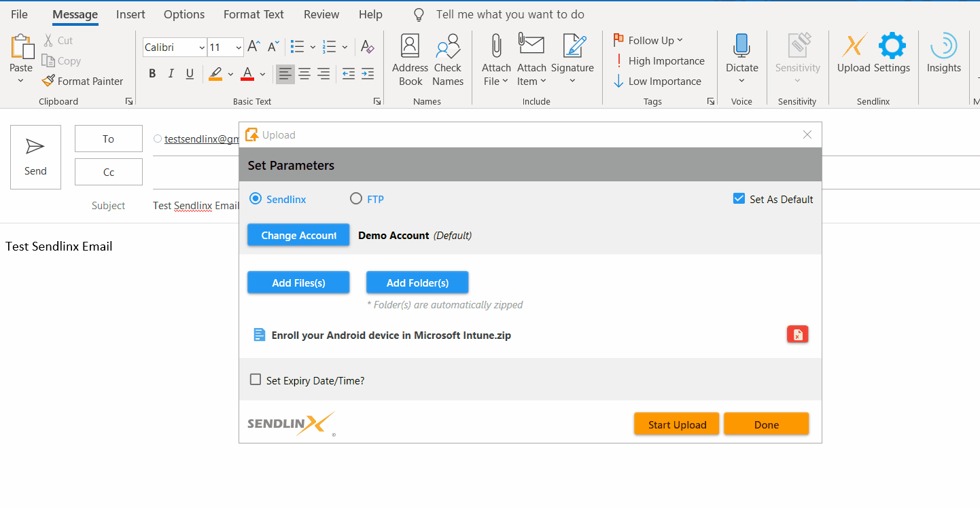980x508 pixels.
Task: Center align the text
Action: [304, 73]
